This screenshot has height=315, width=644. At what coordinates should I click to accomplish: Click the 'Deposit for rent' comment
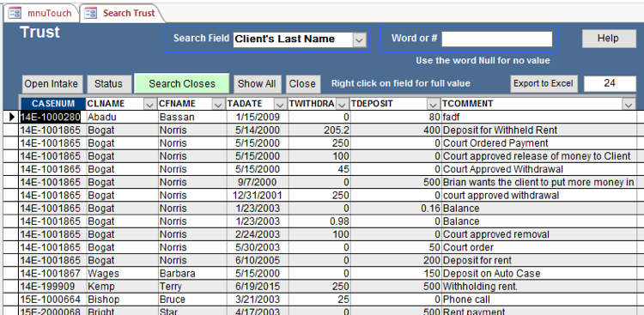pyautogui.click(x=539, y=260)
